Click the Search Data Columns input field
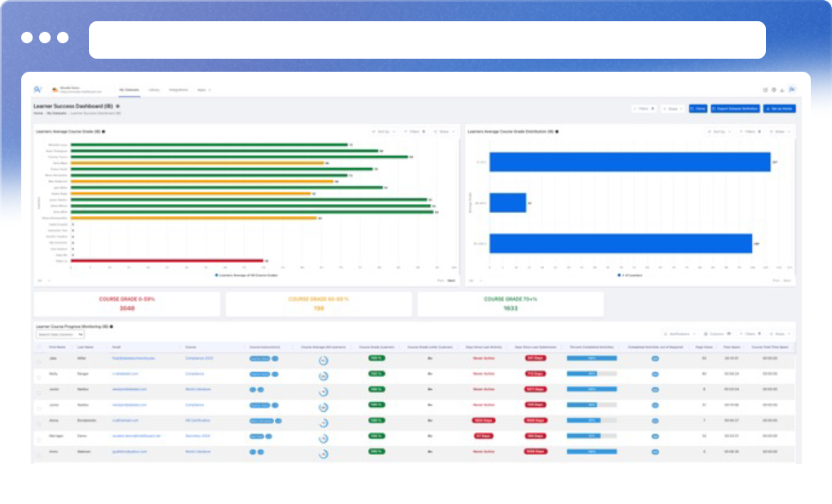832x504 pixels. click(x=60, y=334)
